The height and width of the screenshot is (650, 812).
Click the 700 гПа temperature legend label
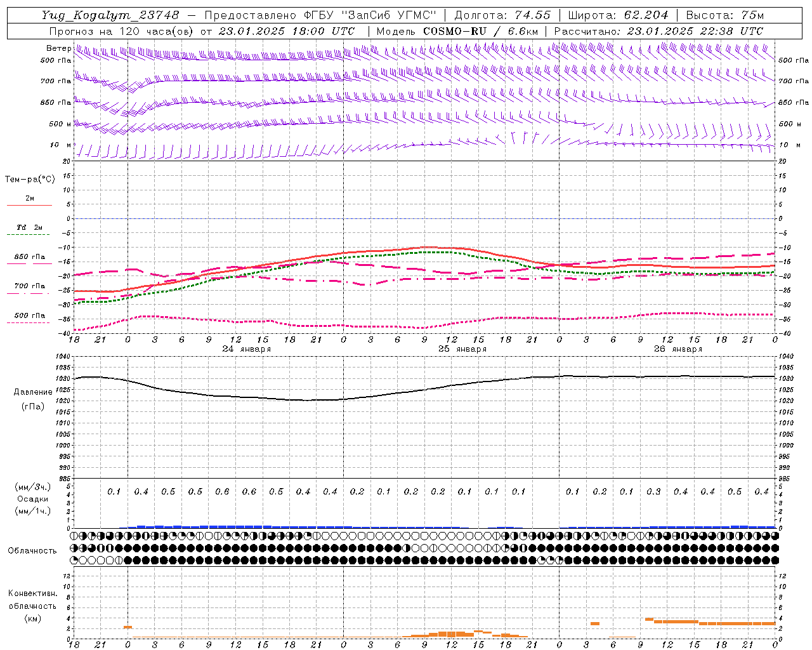pos(30,286)
